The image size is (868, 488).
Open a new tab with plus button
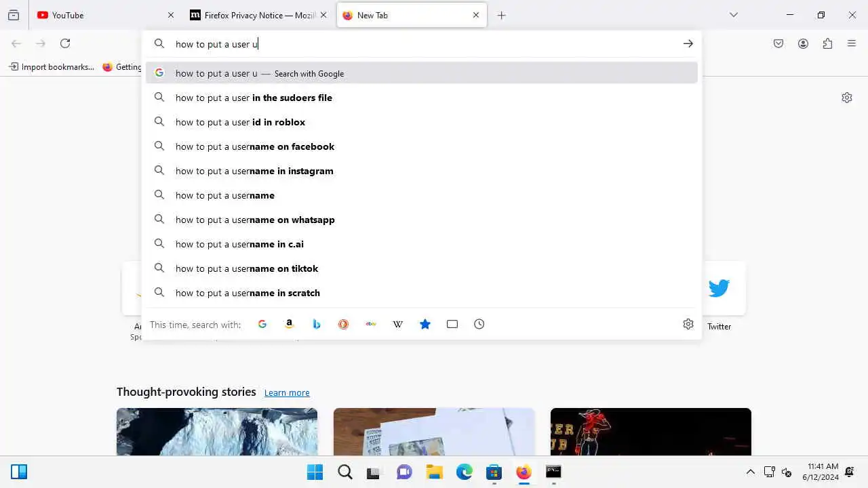pyautogui.click(x=501, y=15)
